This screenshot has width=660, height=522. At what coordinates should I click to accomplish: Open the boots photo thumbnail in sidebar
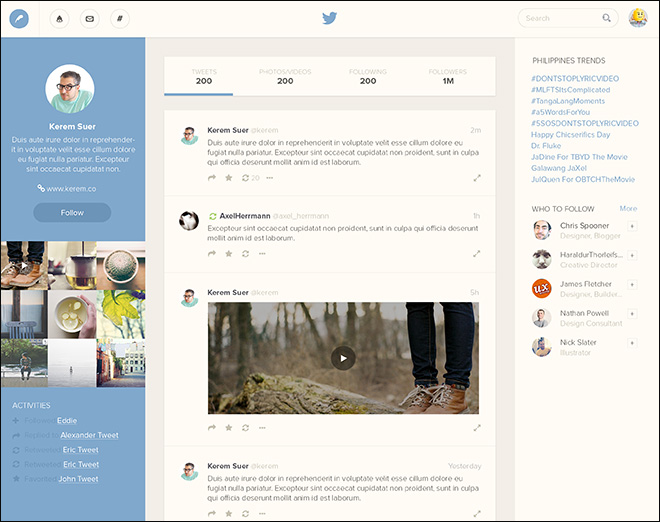24,265
